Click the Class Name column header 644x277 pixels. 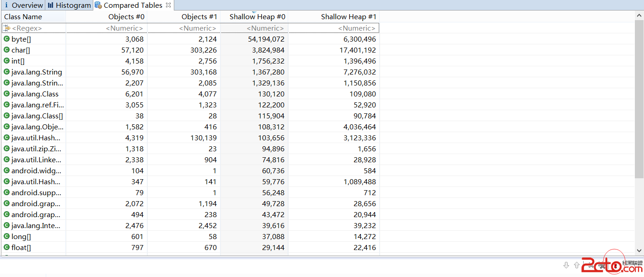click(x=23, y=17)
